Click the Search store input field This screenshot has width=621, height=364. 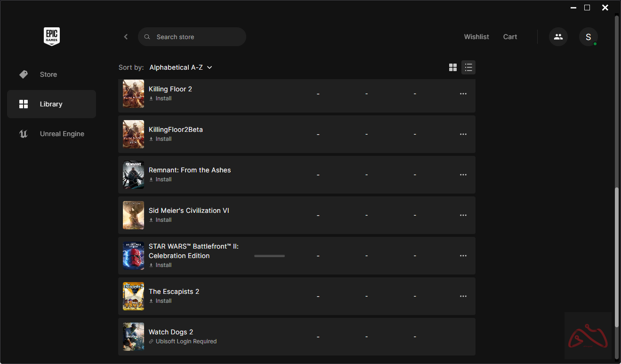[x=198, y=37]
